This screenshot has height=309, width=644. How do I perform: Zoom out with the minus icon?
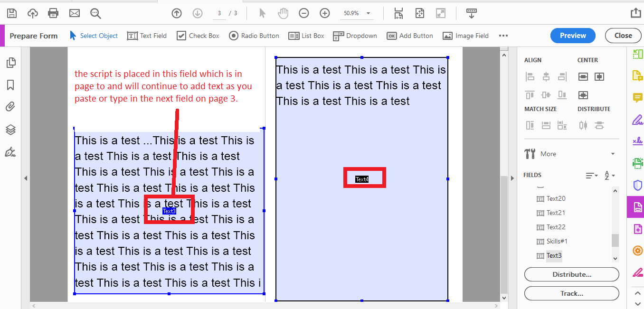[x=304, y=13]
